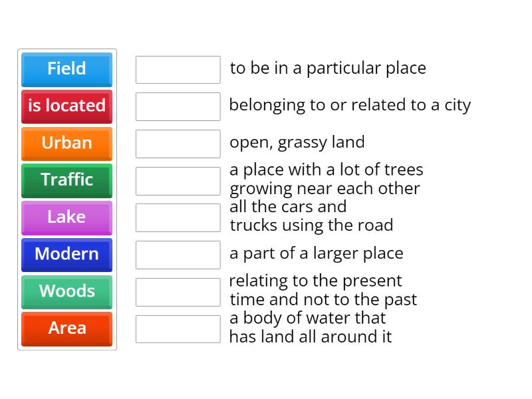Viewport: 532px width, 399px height.
Task: Click the definition 'open, grassy land'
Action: (x=297, y=142)
